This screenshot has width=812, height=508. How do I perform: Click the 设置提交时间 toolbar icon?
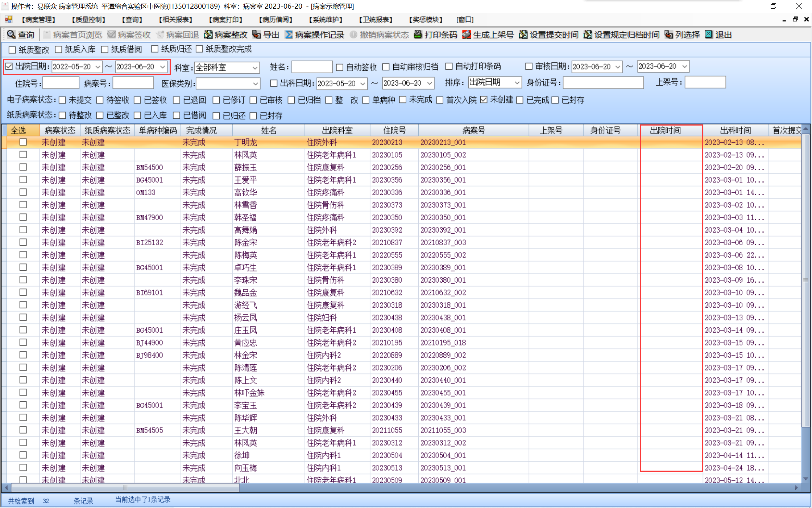click(x=523, y=34)
